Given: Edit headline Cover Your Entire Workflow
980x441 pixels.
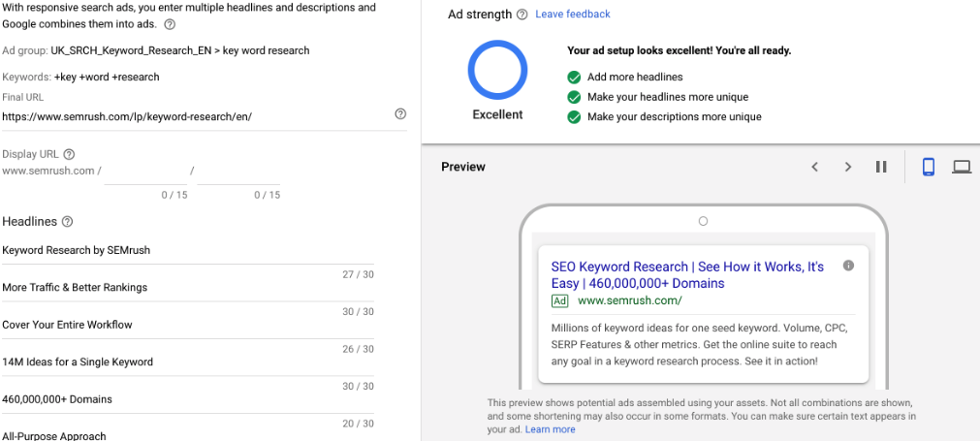Looking at the screenshot, I should (188, 325).
